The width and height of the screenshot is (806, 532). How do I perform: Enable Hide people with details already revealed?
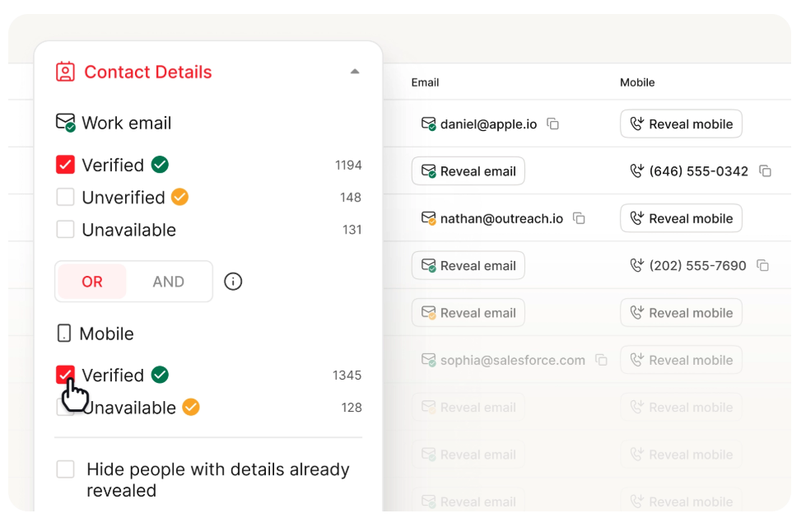point(65,469)
